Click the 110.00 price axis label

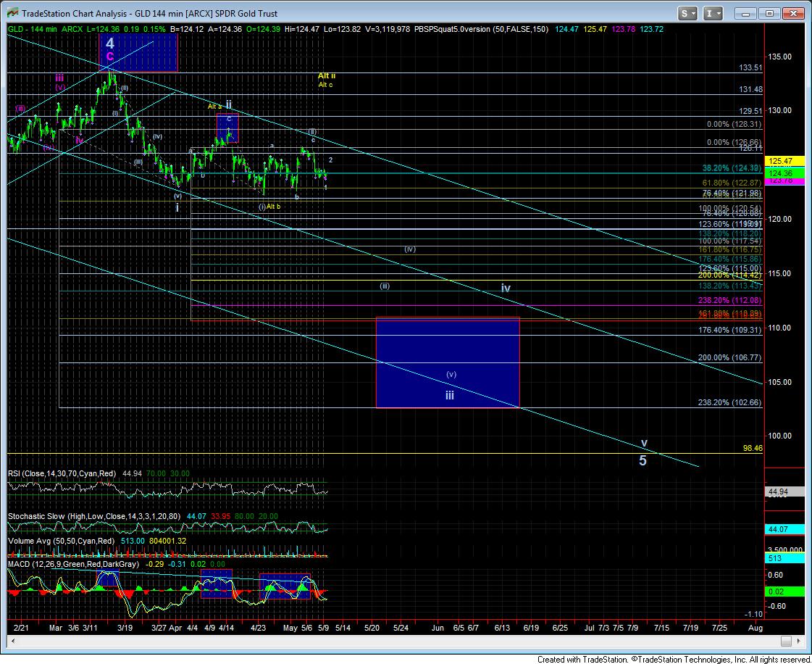coord(779,328)
